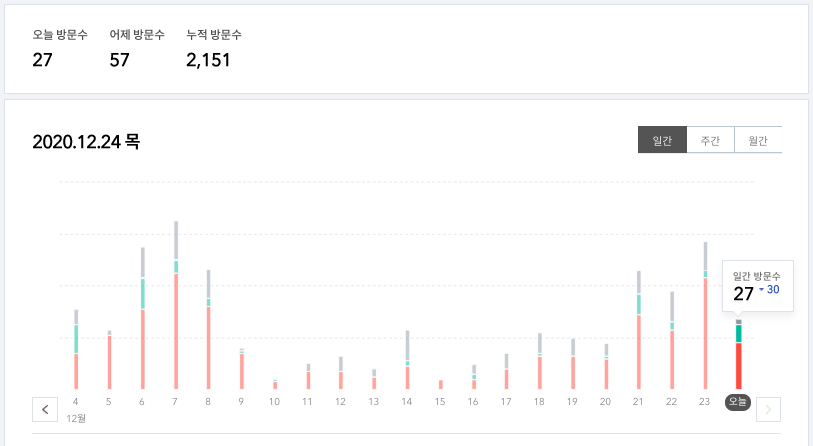Click the bar for day 6
This screenshot has width=813, height=446.
click(x=143, y=318)
